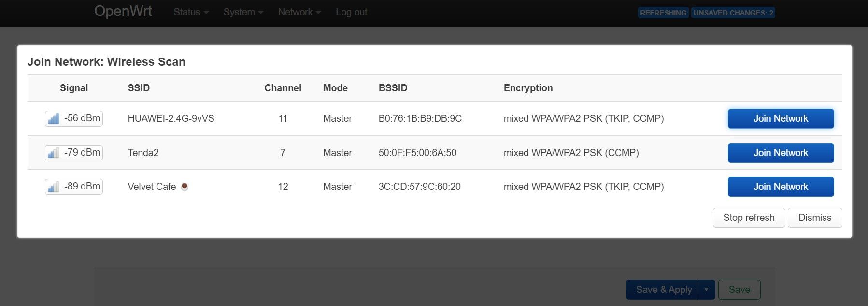Join the Tenda2 network

(x=780, y=152)
